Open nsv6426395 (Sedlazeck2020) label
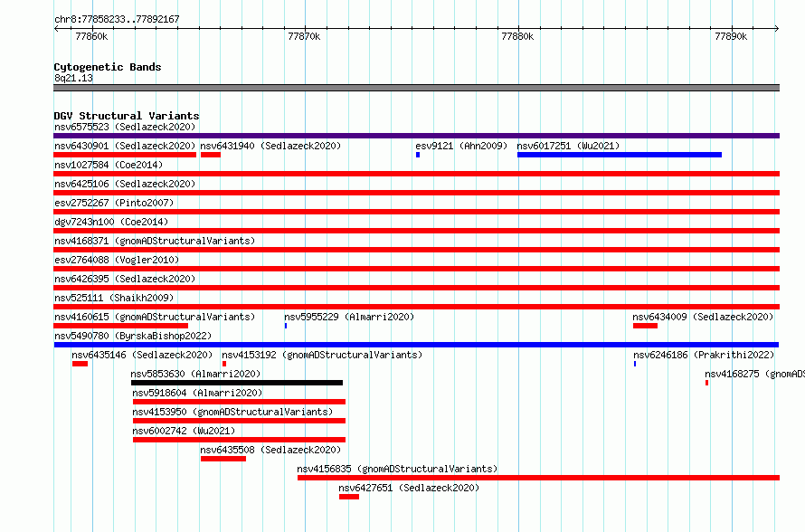 125,279
